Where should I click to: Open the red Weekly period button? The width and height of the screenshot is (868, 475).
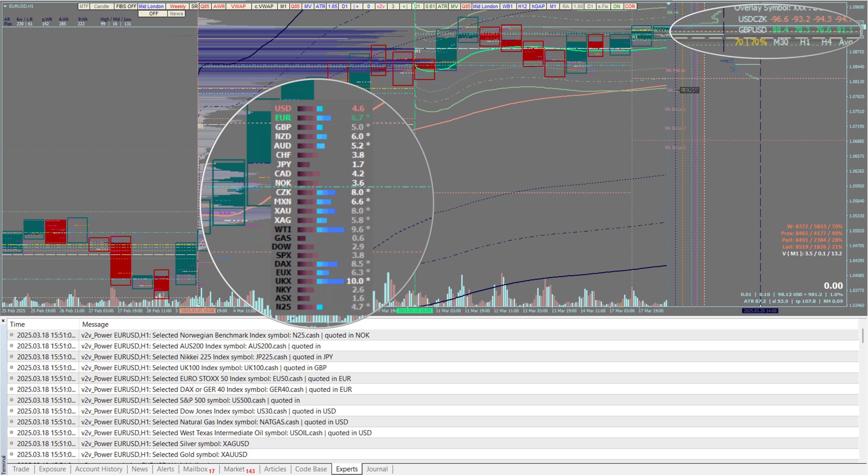click(178, 6)
